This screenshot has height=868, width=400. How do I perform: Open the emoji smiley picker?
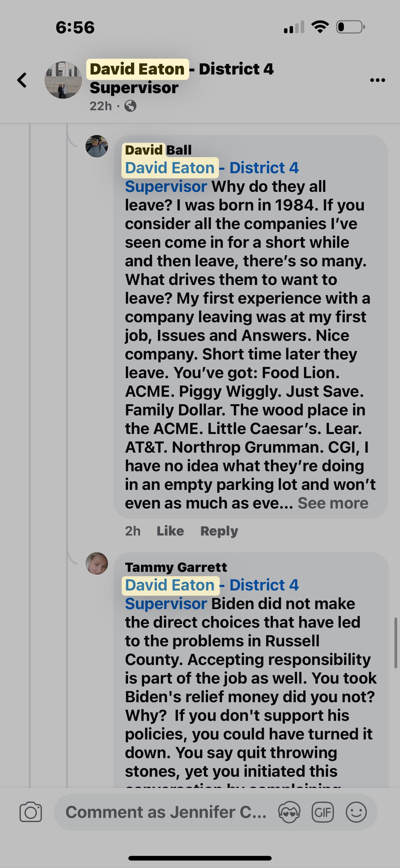356,812
